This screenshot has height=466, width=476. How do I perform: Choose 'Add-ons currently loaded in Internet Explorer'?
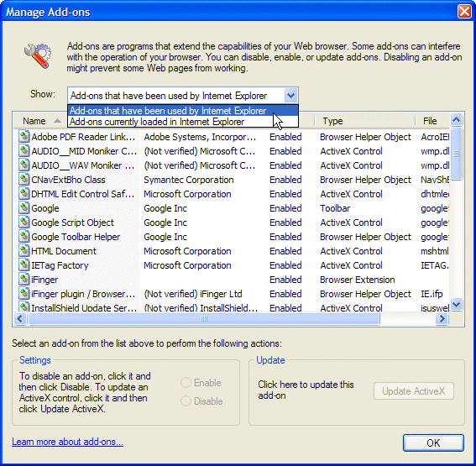pos(183,122)
